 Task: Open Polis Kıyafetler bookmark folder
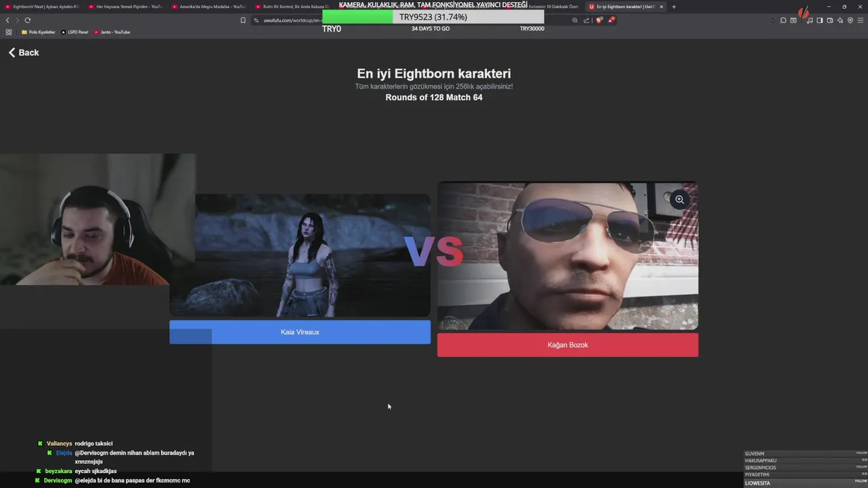pyautogui.click(x=39, y=32)
